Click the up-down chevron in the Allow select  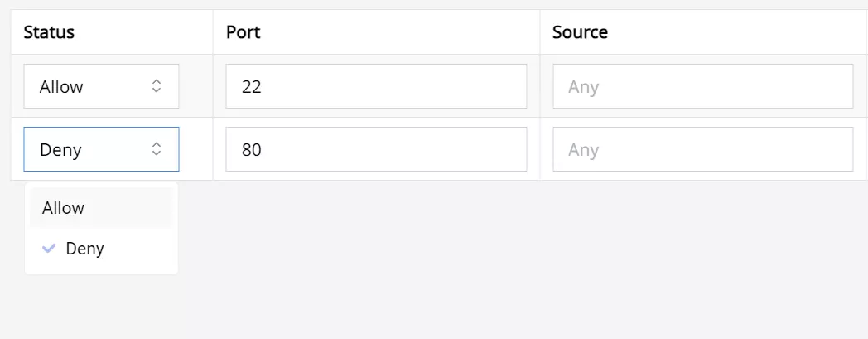click(x=157, y=86)
